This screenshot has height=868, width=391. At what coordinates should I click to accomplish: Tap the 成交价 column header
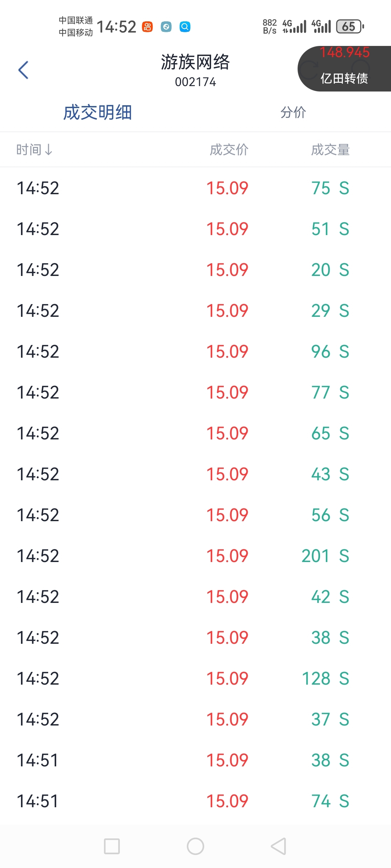pyautogui.click(x=229, y=149)
